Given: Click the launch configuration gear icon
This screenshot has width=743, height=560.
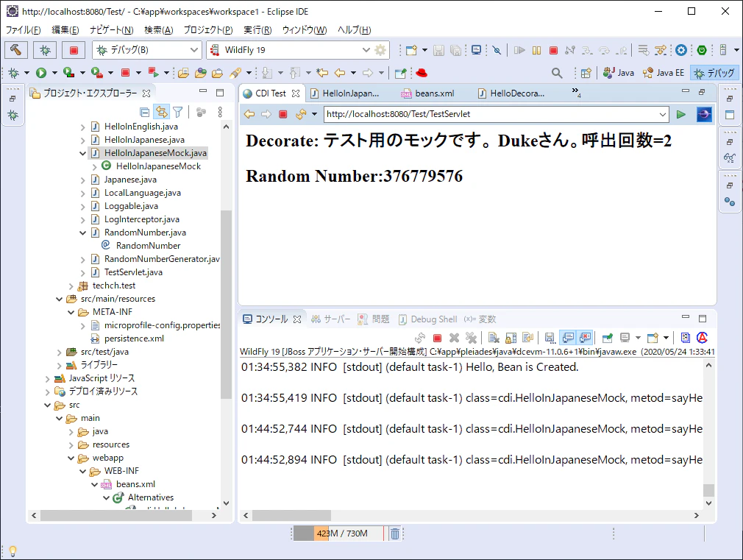Looking at the screenshot, I should (380, 50).
